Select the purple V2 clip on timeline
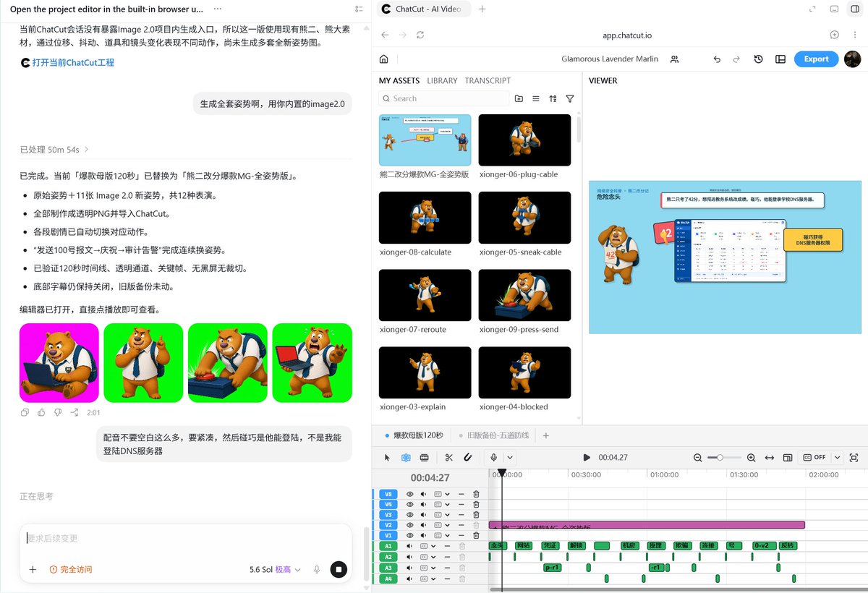Viewport: 868px width, 593px height. pyautogui.click(x=647, y=526)
